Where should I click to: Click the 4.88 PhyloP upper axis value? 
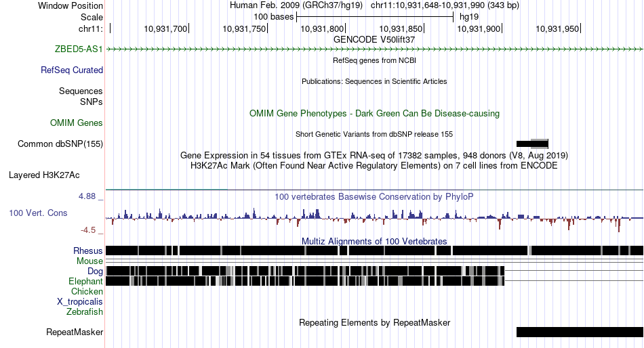pyautogui.click(x=87, y=196)
